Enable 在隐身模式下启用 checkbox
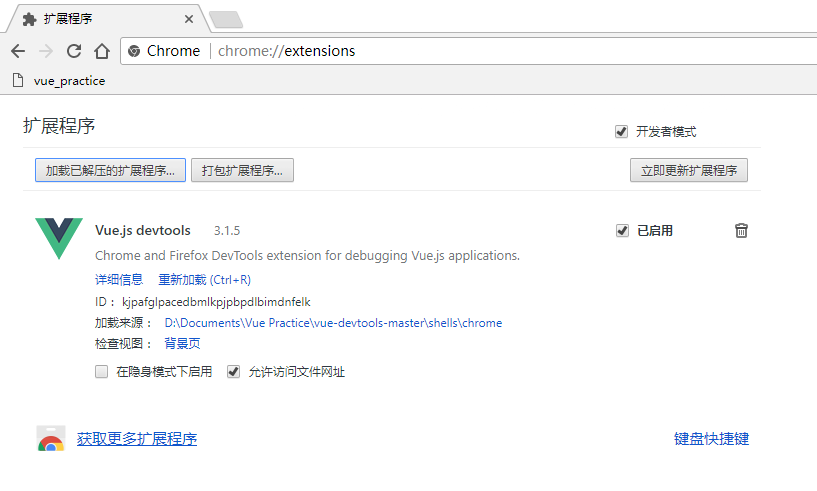The height and width of the screenshot is (491, 817). pos(102,372)
